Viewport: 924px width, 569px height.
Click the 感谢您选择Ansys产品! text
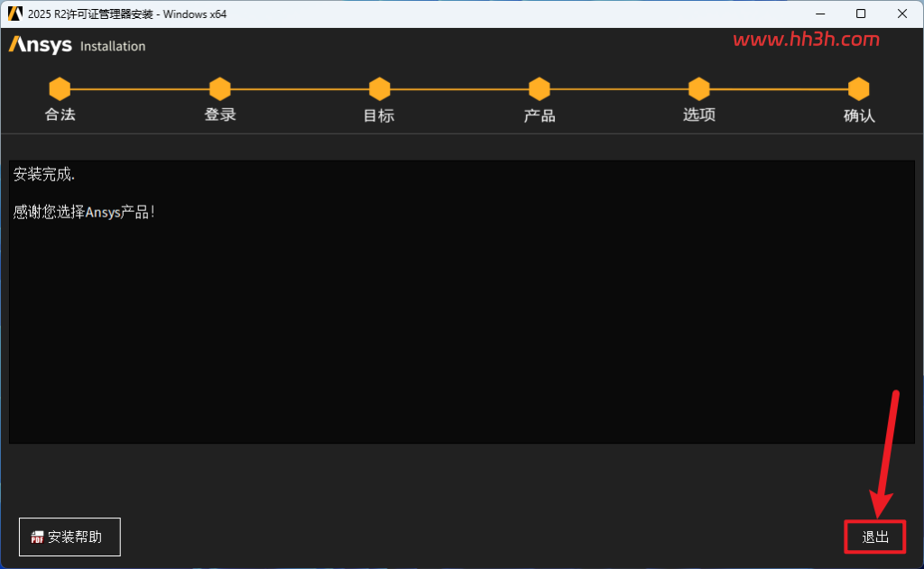84,212
